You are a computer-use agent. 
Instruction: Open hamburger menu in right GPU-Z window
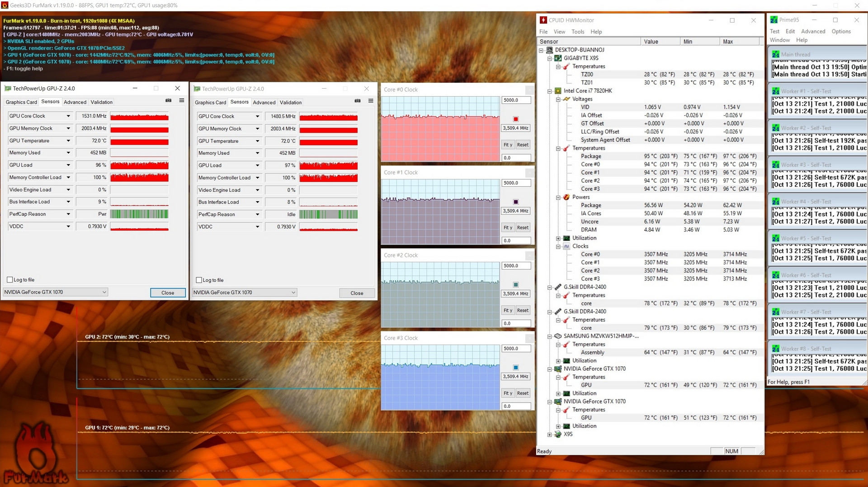371,101
